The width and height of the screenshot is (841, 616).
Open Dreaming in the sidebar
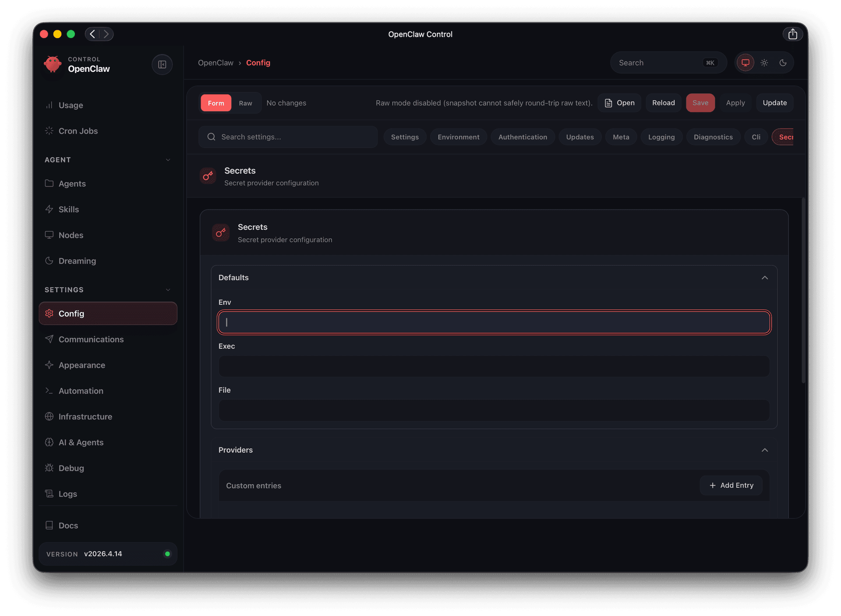pos(108,261)
